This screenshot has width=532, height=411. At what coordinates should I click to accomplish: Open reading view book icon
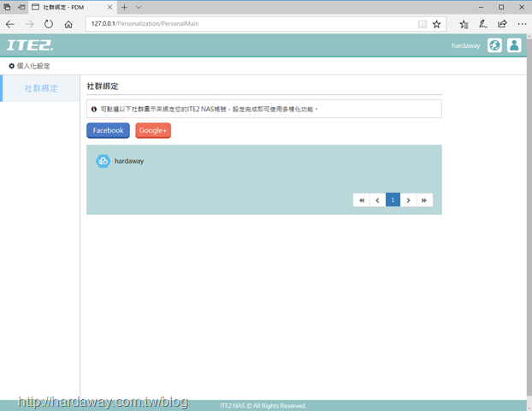tap(422, 24)
